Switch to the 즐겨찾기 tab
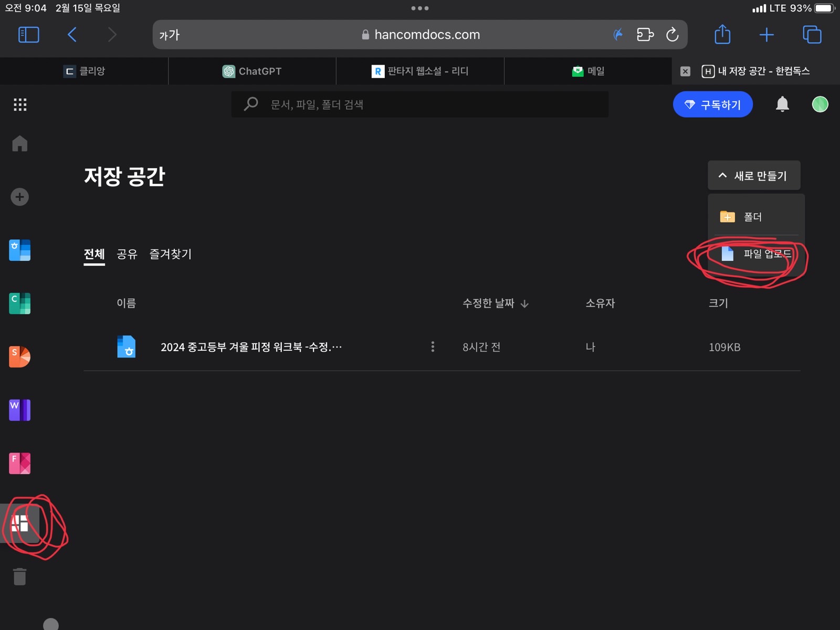The image size is (840, 630). (x=170, y=254)
